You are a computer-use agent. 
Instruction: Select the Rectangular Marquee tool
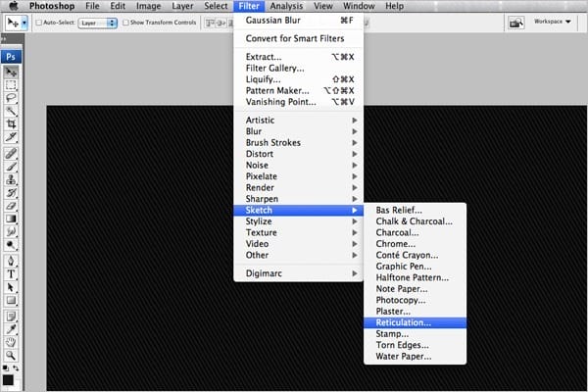(x=11, y=85)
